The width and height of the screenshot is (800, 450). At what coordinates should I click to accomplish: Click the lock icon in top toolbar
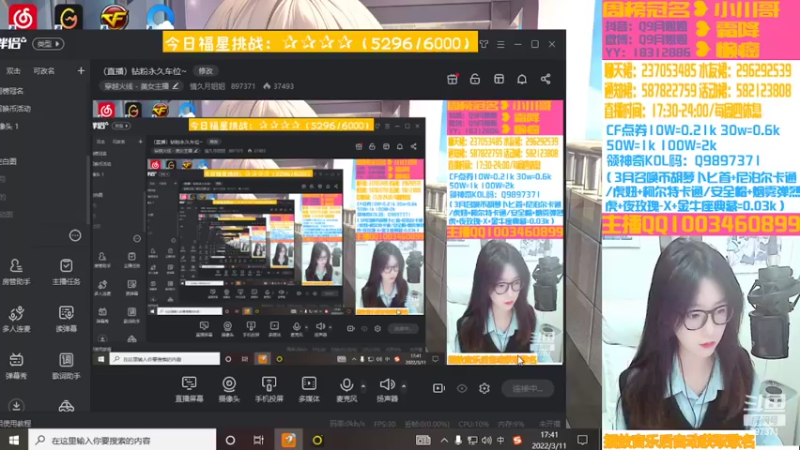coord(475,79)
